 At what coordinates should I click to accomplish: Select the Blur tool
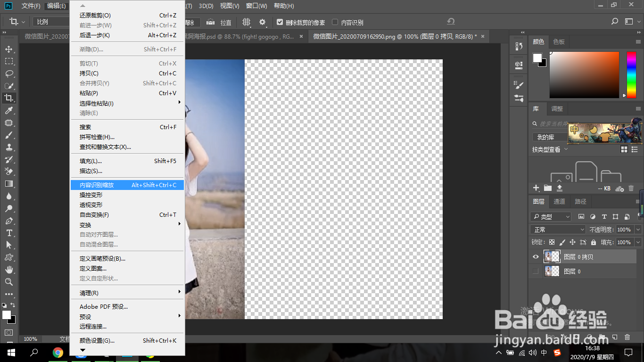(x=9, y=196)
